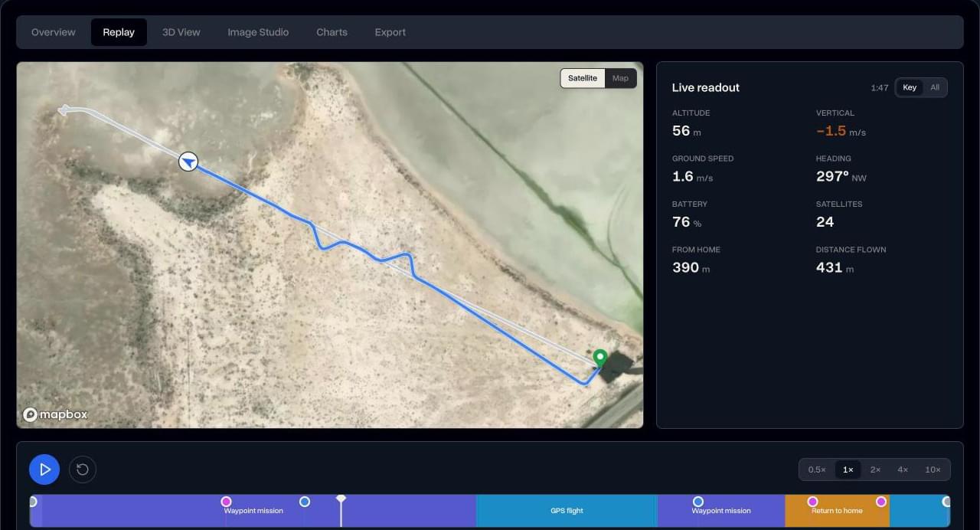
Task: Click pink marker above first Waypoint mission label
Action: (x=226, y=502)
